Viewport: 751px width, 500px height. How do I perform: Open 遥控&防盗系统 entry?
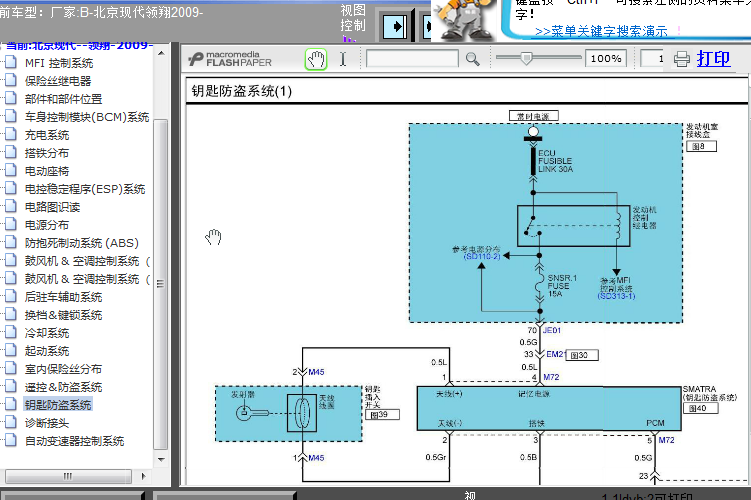pyautogui.click(x=63, y=387)
